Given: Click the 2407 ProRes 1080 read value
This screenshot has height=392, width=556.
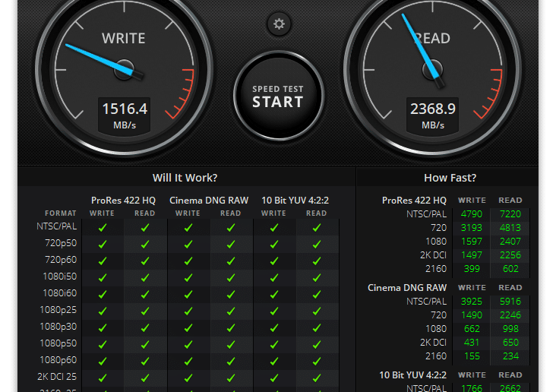Looking at the screenshot, I should pyautogui.click(x=510, y=242).
